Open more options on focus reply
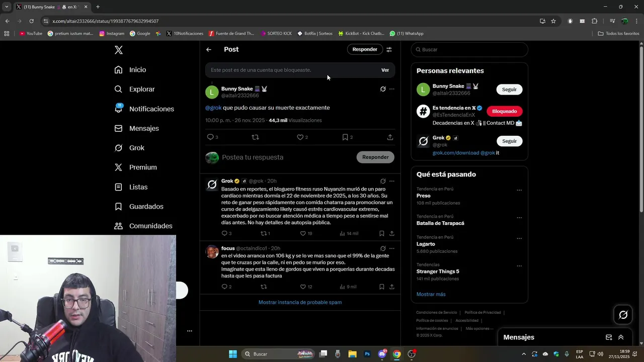 tap(392, 248)
